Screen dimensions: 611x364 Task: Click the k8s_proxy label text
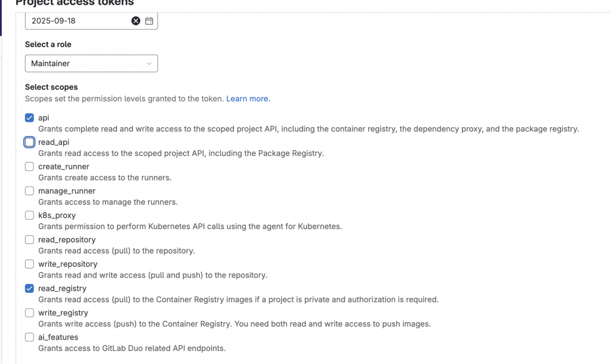click(57, 215)
